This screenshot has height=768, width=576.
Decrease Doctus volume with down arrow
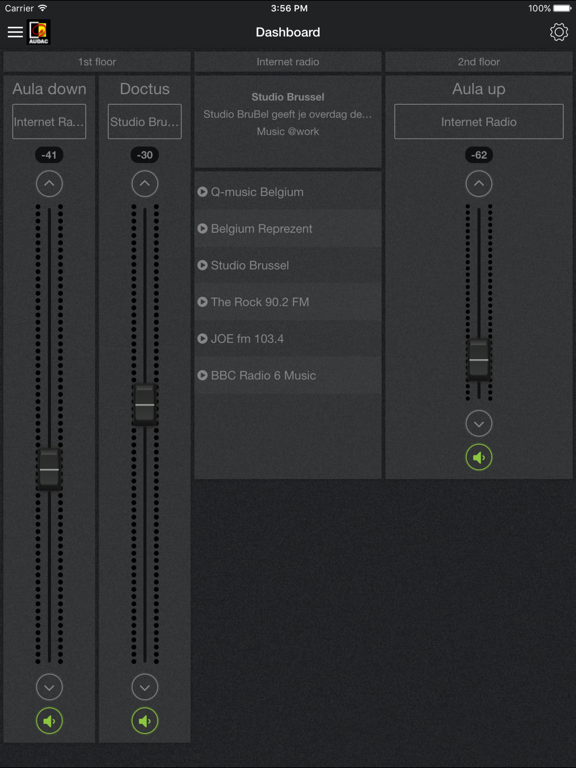pyautogui.click(x=145, y=687)
